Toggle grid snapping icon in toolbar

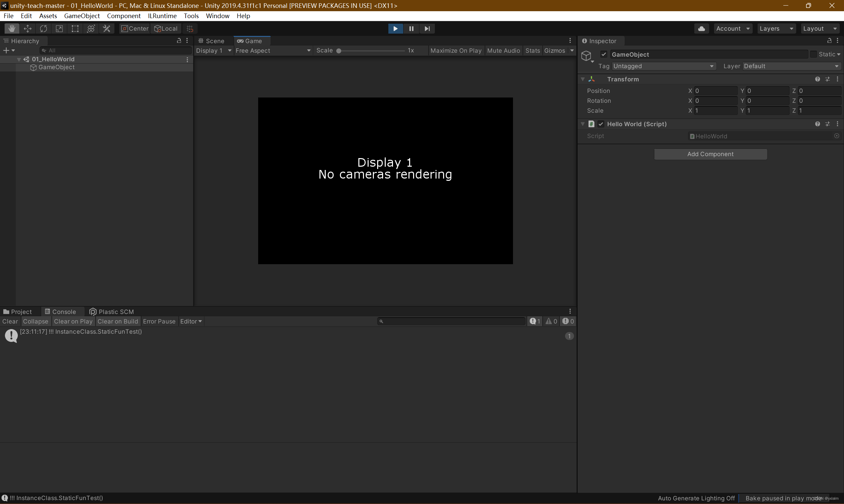190,29
